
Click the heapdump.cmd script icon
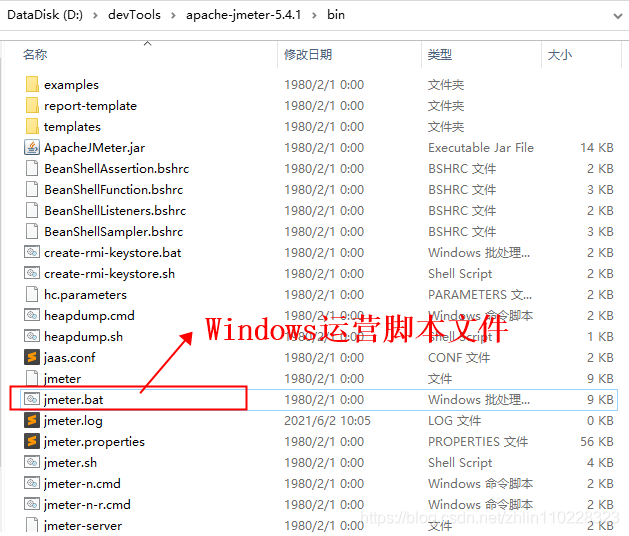click(x=32, y=315)
